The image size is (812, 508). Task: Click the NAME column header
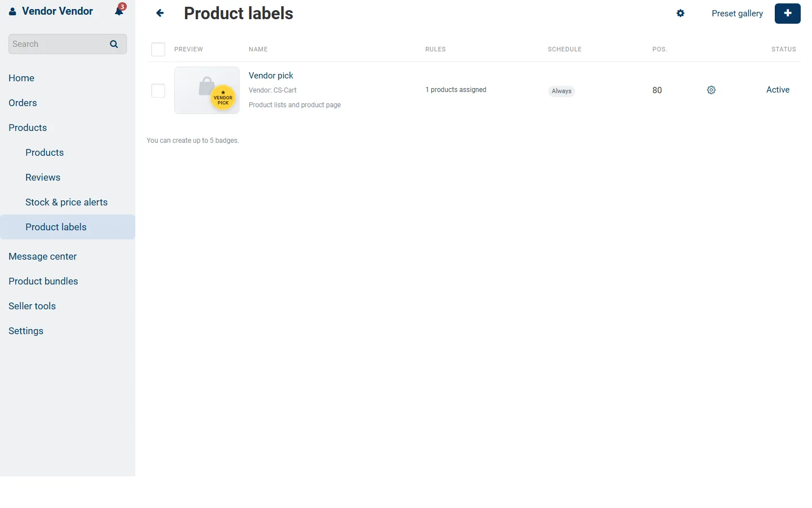pos(258,50)
